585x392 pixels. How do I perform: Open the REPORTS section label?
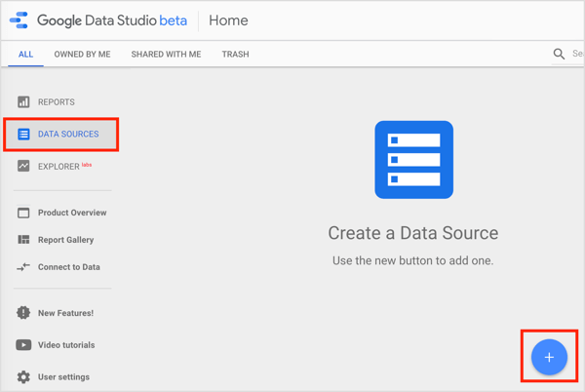[x=57, y=101]
